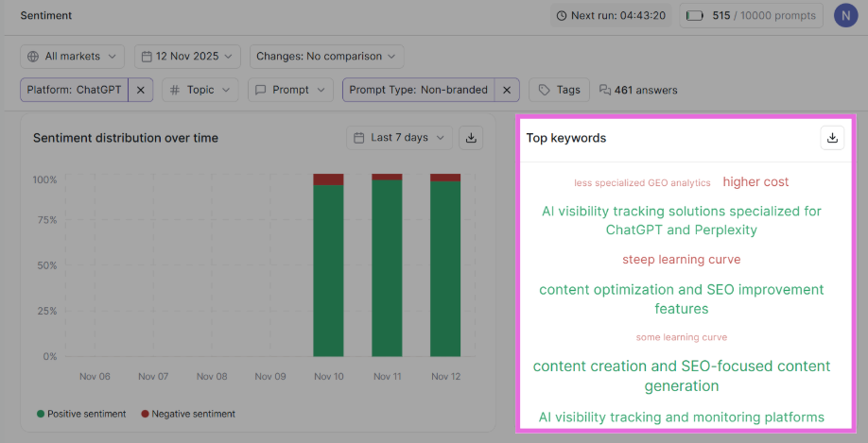Viewport: 868px width, 443px height.
Task: Click keyword 'content optimization and SEO improvement features'
Action: pos(682,298)
